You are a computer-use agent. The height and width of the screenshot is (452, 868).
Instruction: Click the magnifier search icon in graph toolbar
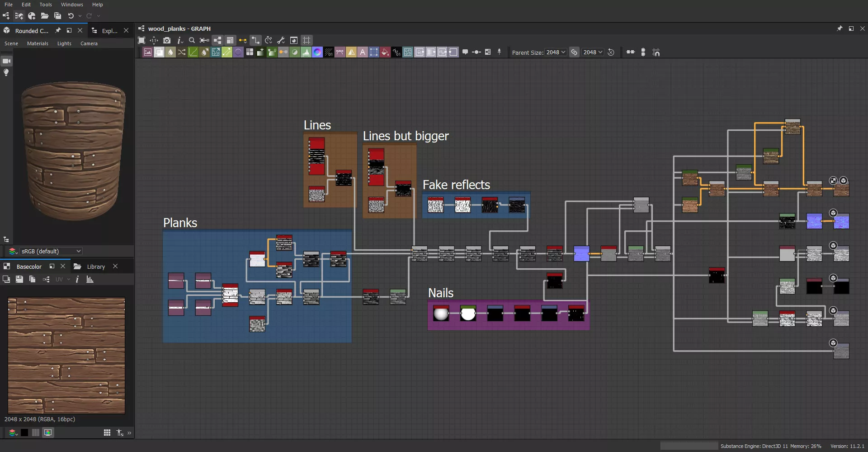(x=192, y=40)
